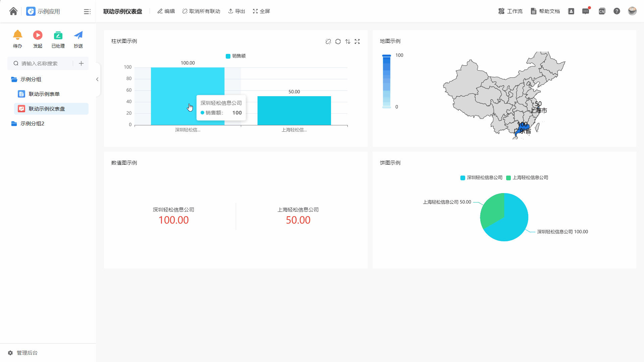
Task: Click the unlink icon on bar chart card
Action: coord(328,42)
